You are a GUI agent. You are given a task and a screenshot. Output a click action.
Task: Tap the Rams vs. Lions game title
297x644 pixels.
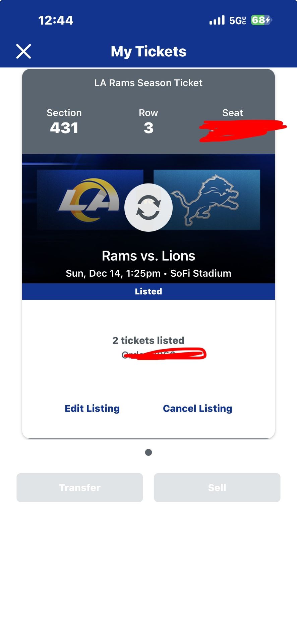[148, 256]
